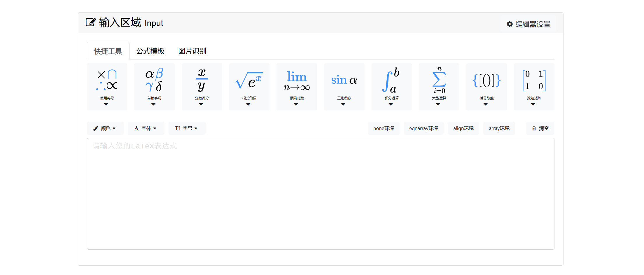Open the 括号取整 brackets tool
Image resolution: width=644 pixels, height=275 pixels.
coord(487,87)
